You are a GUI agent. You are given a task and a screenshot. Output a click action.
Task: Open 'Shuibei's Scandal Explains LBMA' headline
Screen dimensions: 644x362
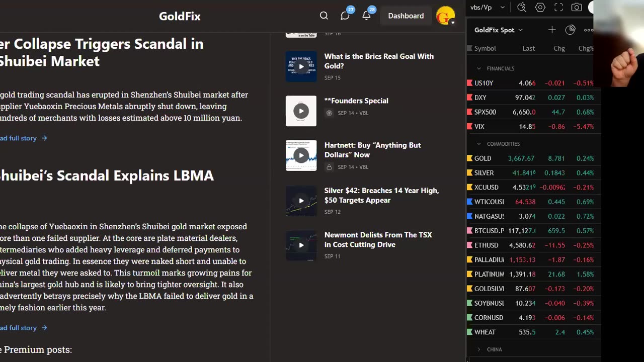[107, 175]
